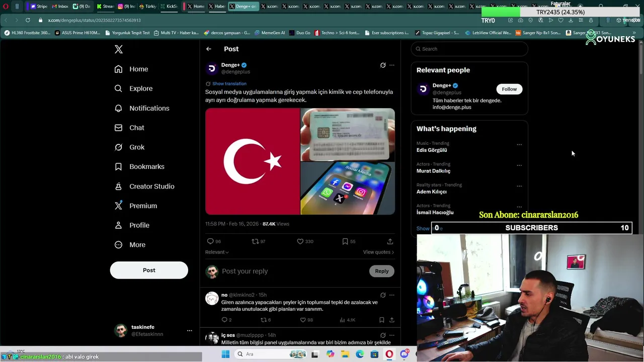Image resolution: width=644 pixels, height=362 pixels.
Task: Click the Grok icon on kimkino2 reply
Action: click(x=383, y=295)
